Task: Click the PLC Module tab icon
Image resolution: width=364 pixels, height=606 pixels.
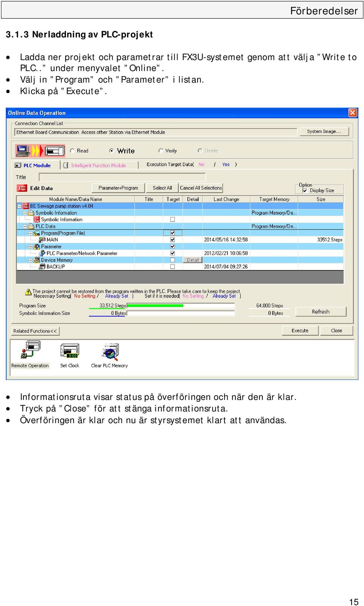Action: pyautogui.click(x=18, y=165)
